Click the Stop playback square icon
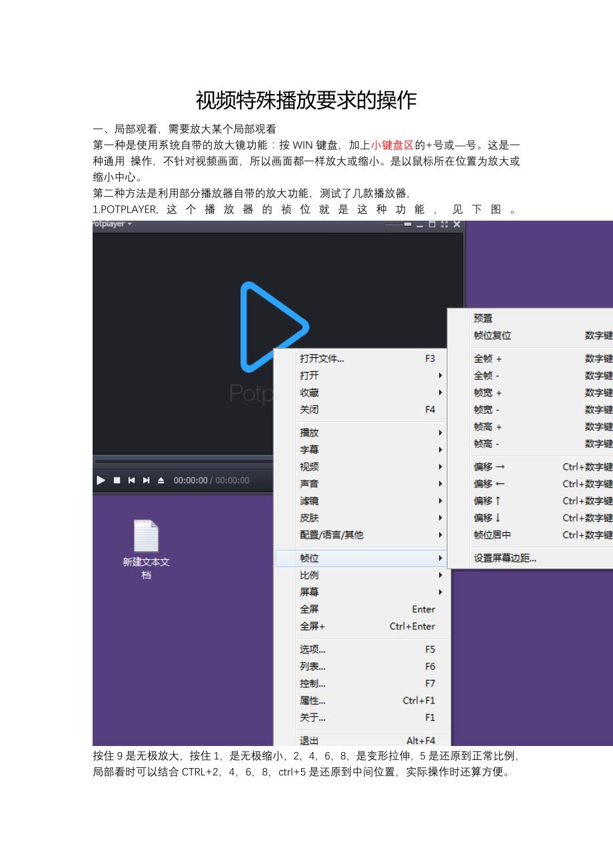This screenshot has height=868, width=613. 117,480
